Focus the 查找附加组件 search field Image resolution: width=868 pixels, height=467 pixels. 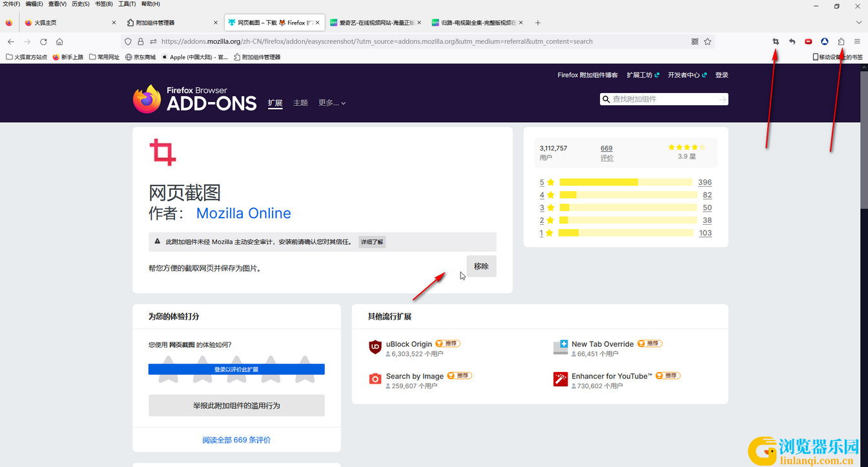664,99
